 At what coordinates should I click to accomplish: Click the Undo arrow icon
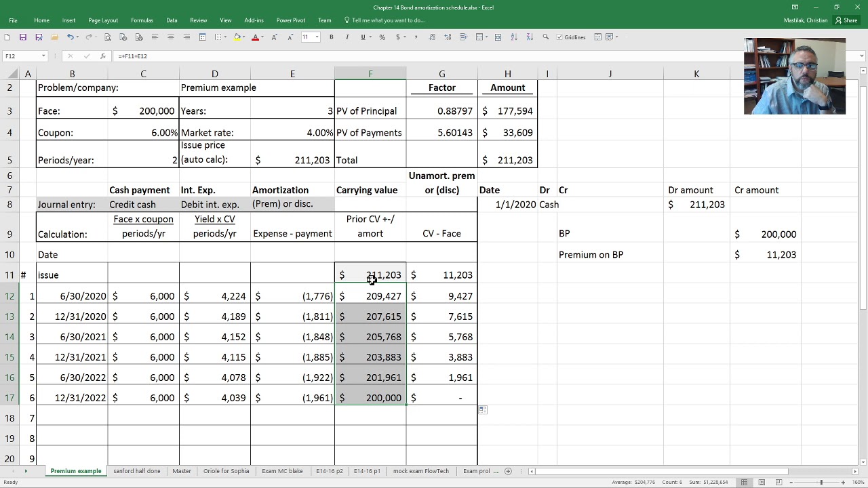point(70,37)
